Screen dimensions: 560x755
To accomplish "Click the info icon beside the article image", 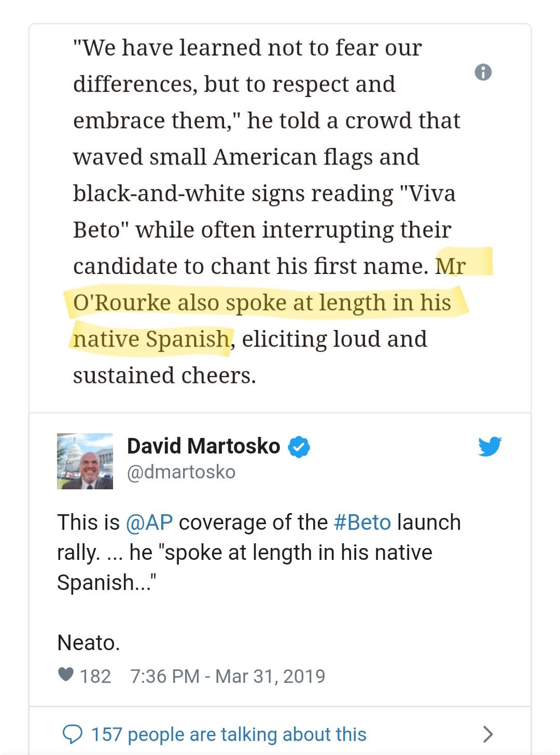I will point(483,72).
